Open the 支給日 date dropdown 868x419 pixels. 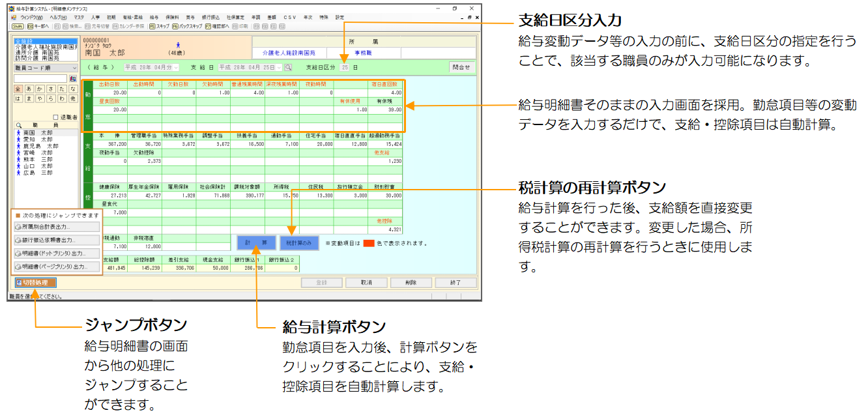point(279,67)
